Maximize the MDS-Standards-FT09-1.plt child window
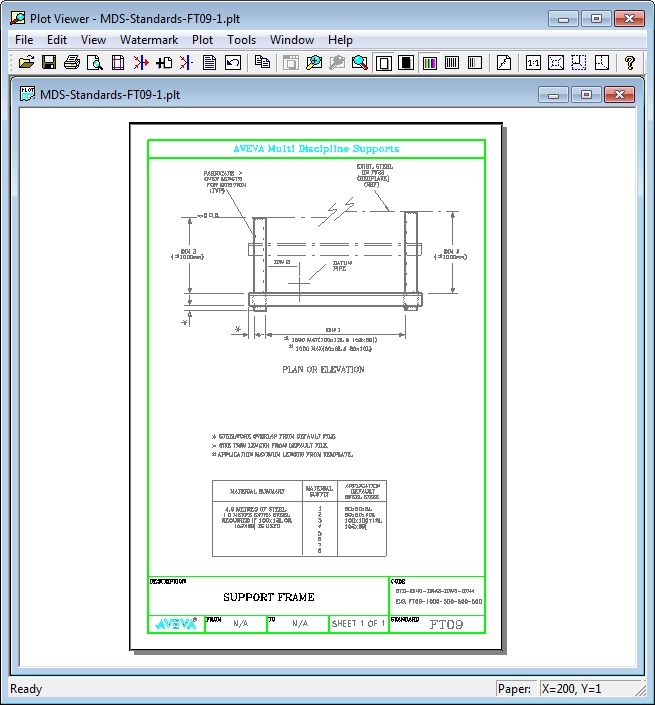 click(586, 95)
